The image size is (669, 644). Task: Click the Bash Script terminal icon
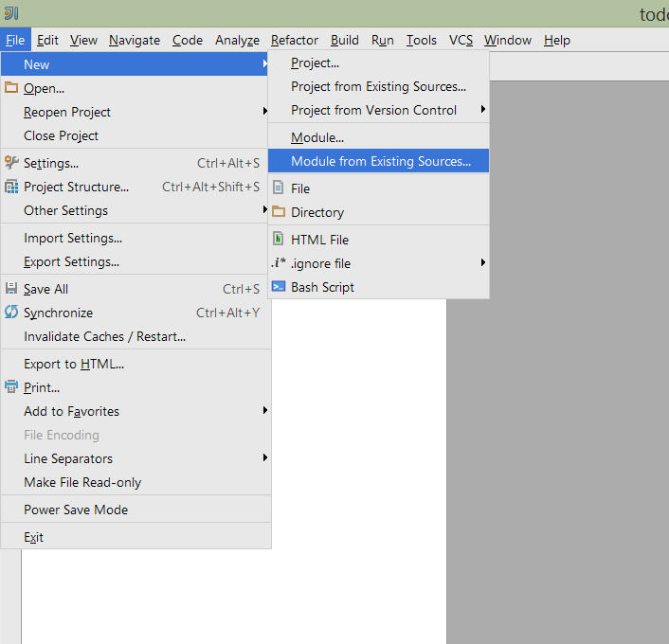[x=279, y=287]
